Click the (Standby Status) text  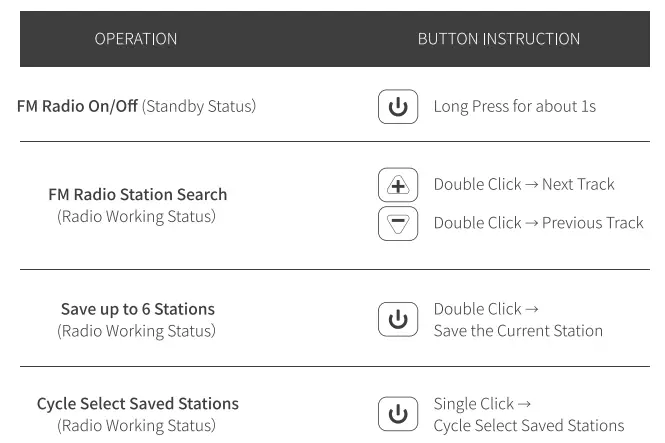(x=199, y=106)
